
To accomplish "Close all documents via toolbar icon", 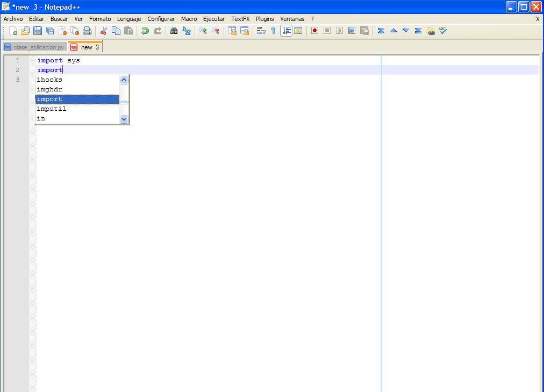I will coord(75,31).
